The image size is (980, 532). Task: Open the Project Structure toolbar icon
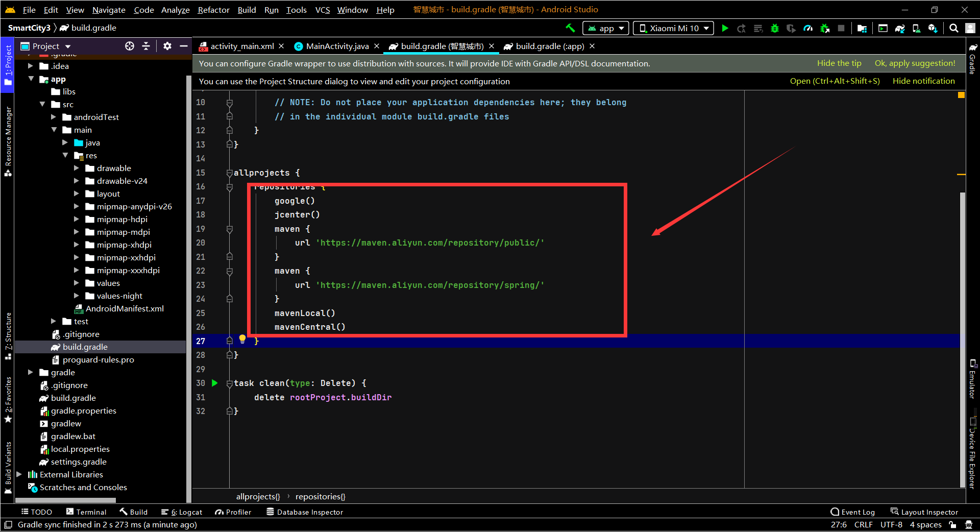click(x=862, y=28)
